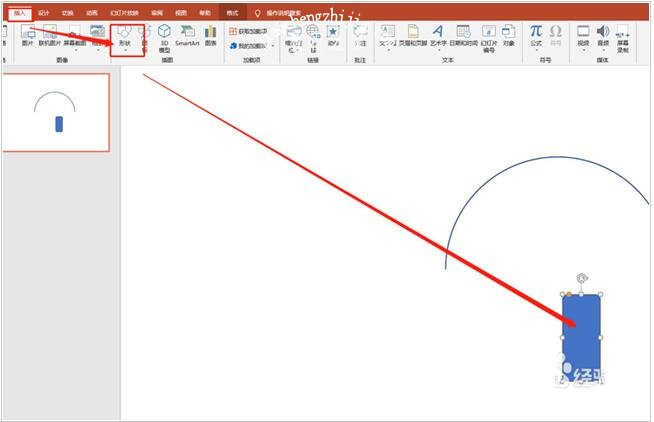Click the Equation pi icon

tap(536, 31)
